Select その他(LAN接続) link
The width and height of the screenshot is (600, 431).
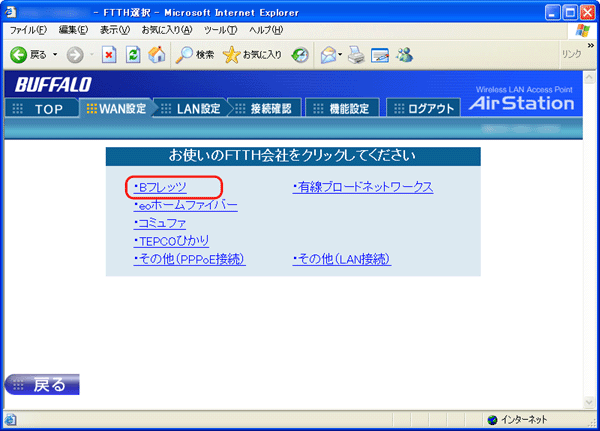[x=342, y=259]
